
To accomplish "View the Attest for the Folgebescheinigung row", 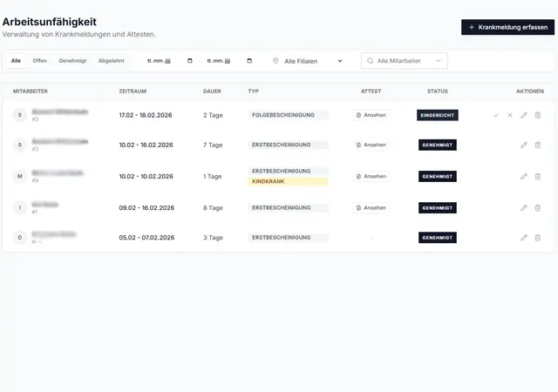I will (371, 115).
